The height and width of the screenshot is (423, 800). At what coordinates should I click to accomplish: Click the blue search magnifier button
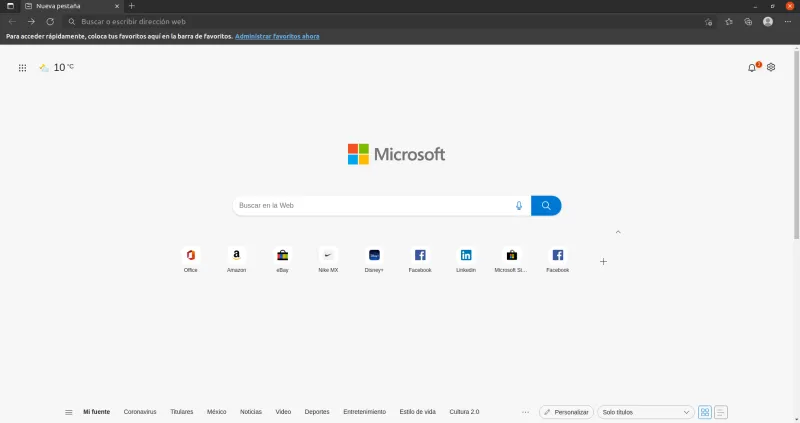546,206
